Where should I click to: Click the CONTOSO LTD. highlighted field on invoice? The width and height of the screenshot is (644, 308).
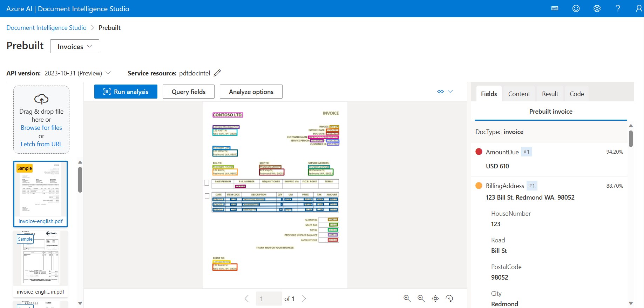[228, 115]
